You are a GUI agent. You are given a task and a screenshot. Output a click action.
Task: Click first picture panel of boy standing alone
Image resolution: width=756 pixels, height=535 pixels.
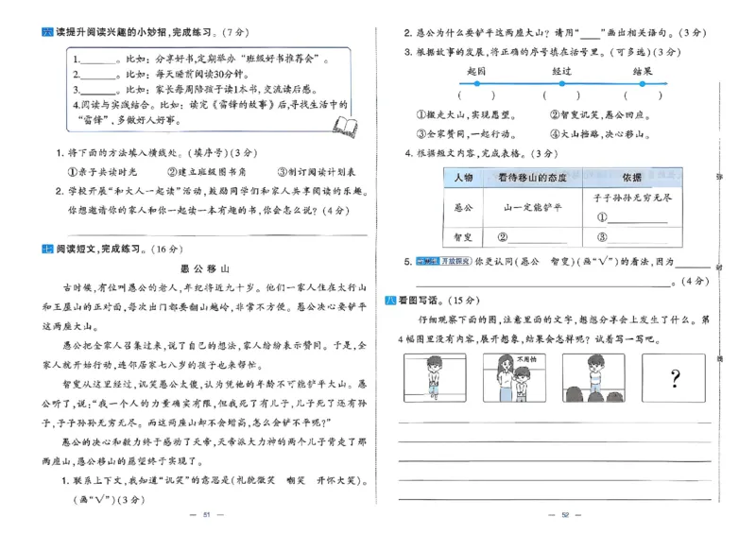(x=435, y=378)
